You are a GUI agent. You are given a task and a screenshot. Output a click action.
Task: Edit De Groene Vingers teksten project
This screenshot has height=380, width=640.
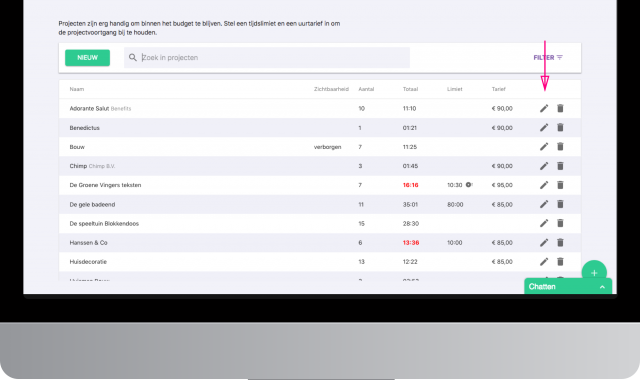pyautogui.click(x=544, y=185)
